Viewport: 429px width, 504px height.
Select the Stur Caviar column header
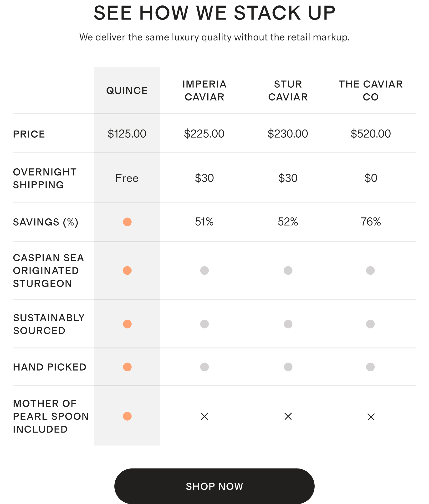coord(288,91)
